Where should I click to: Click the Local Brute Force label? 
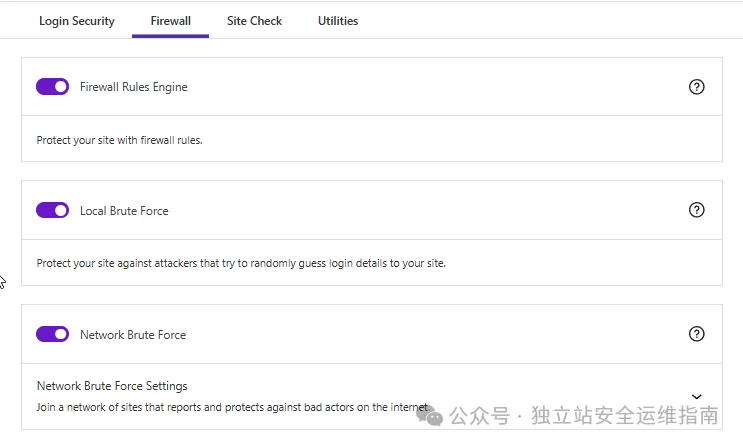pos(124,211)
